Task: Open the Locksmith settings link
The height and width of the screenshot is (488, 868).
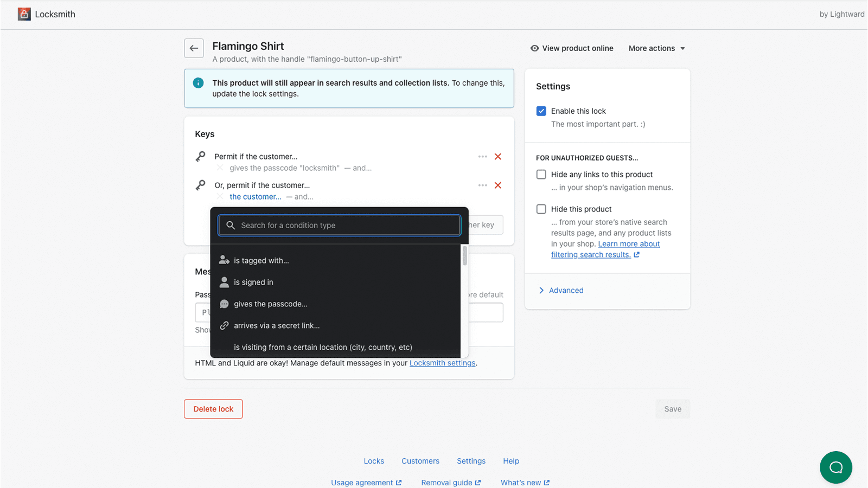Action: coord(442,363)
